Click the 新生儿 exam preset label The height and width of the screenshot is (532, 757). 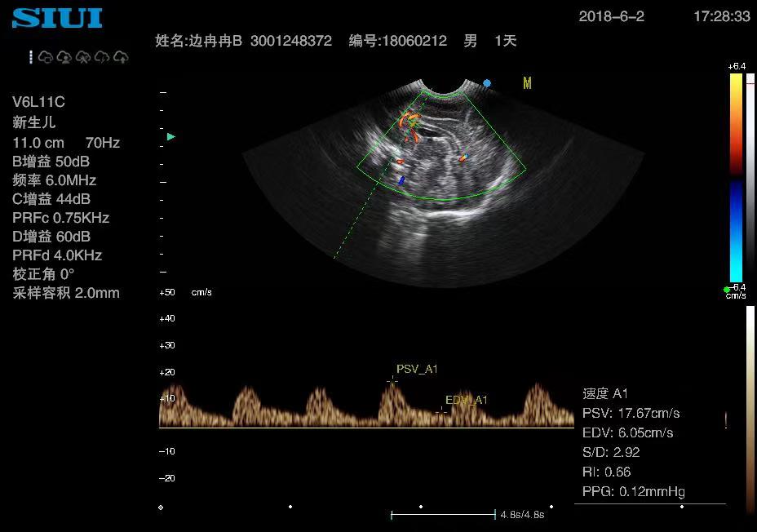pos(34,123)
